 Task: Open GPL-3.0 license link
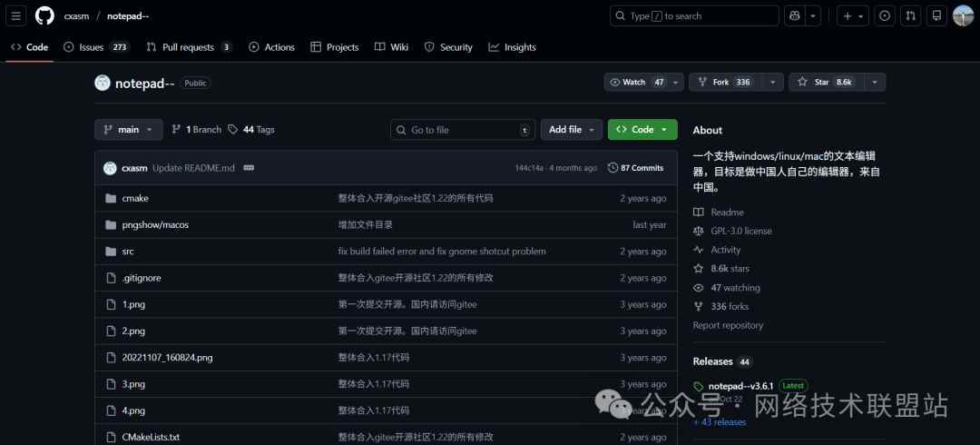point(733,231)
